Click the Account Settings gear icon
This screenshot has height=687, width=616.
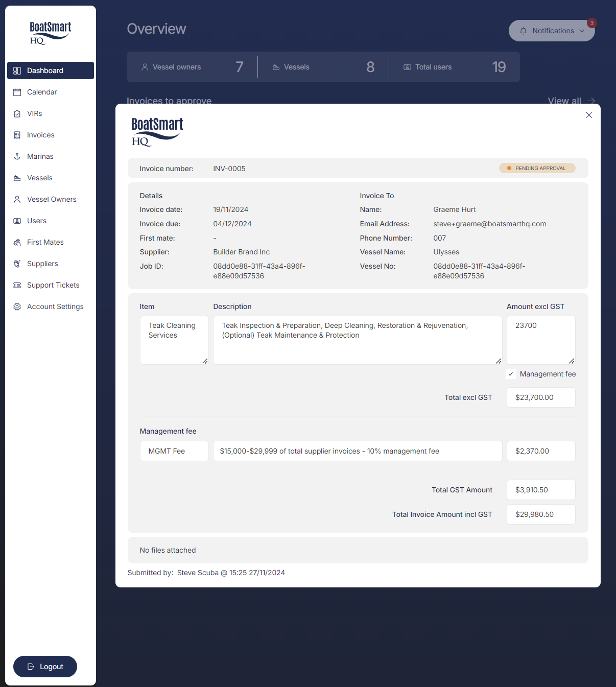point(17,306)
